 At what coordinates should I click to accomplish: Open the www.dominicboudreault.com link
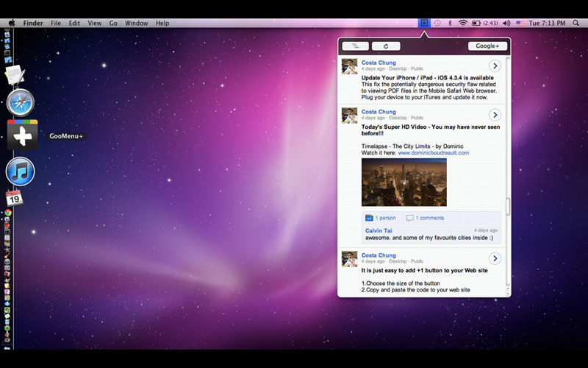pos(433,153)
